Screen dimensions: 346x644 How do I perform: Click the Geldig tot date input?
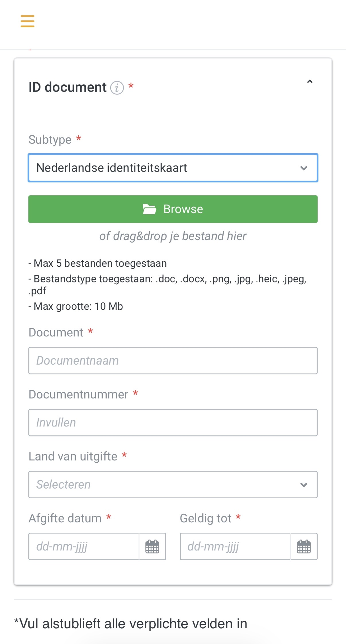(x=235, y=546)
